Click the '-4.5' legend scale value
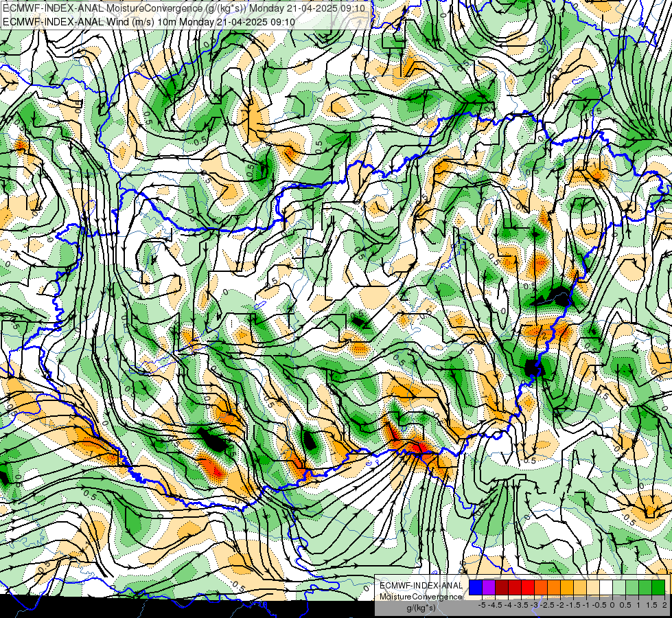The height and width of the screenshot is (618, 672). (496, 605)
